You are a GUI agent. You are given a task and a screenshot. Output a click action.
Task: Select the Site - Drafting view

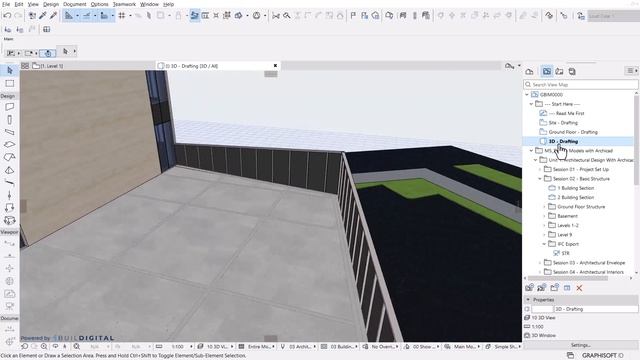point(563,123)
